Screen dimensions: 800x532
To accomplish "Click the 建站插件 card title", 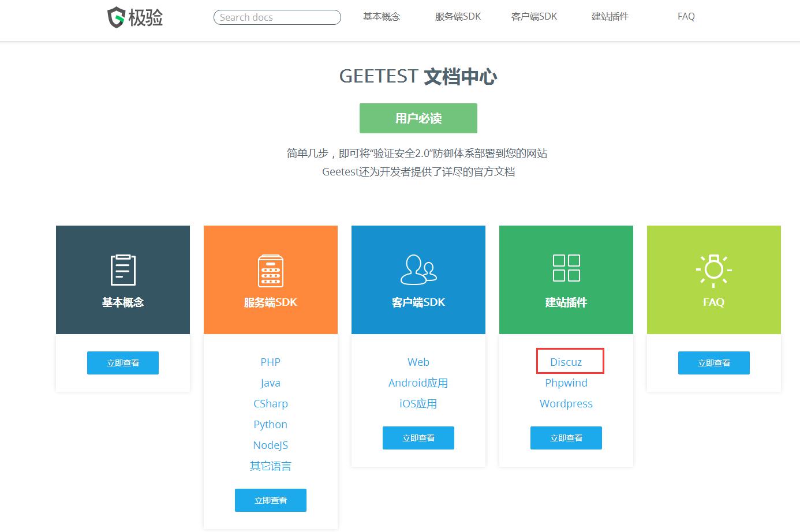I will [x=566, y=302].
